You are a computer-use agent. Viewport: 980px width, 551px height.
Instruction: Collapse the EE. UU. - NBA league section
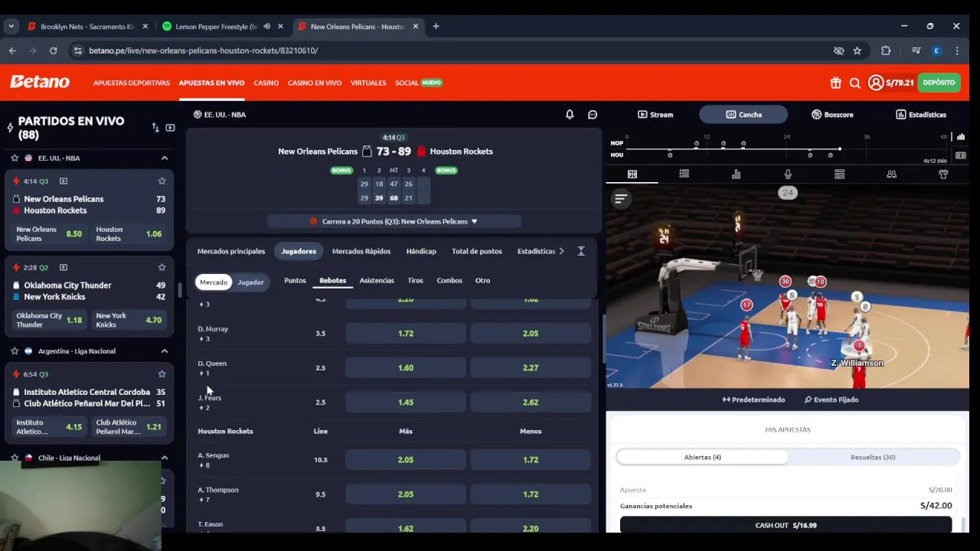tap(164, 158)
